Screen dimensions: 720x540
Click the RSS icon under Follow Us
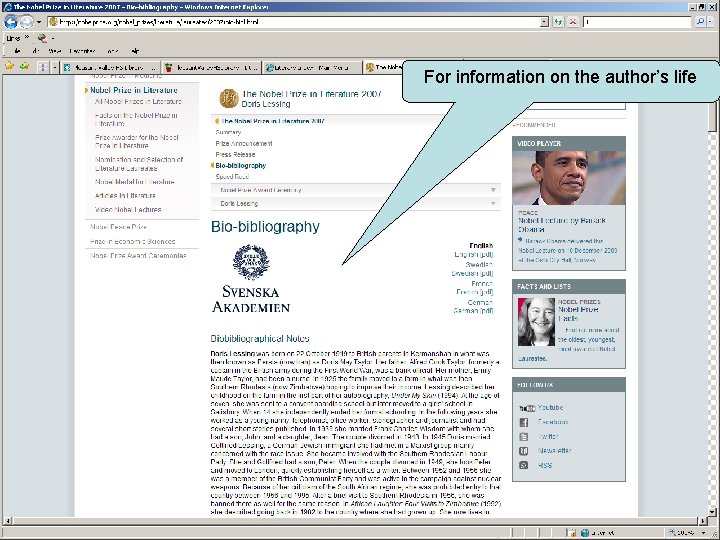coord(523,465)
